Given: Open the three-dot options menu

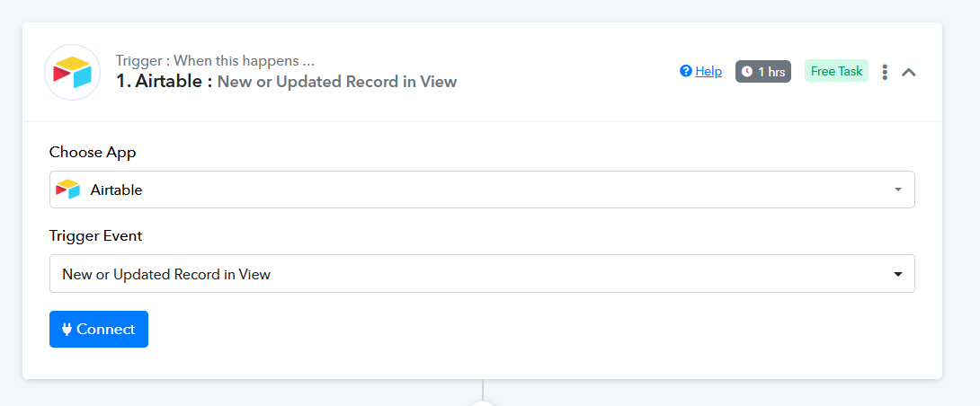Looking at the screenshot, I should [885, 72].
